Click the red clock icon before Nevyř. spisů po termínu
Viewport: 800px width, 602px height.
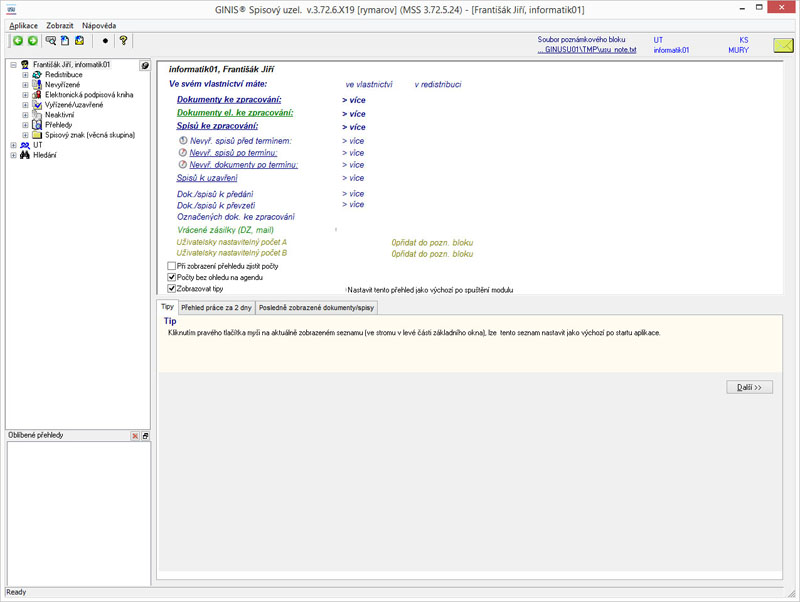pyautogui.click(x=183, y=153)
